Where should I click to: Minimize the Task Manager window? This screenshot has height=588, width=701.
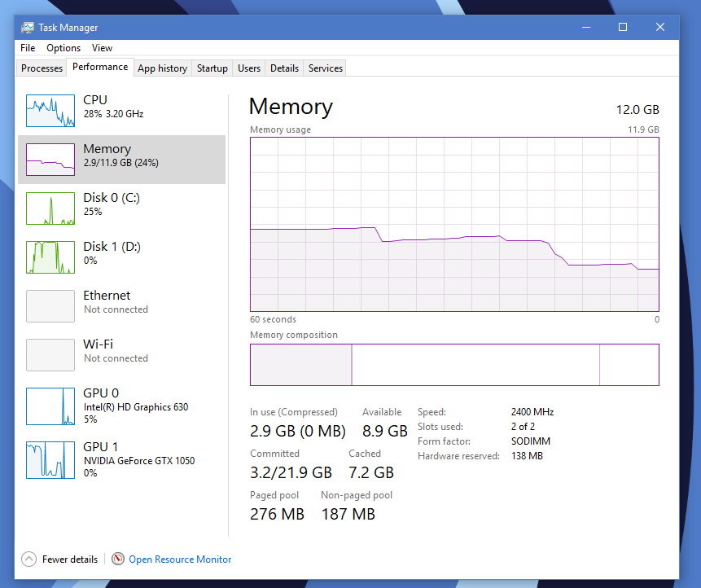[x=586, y=27]
